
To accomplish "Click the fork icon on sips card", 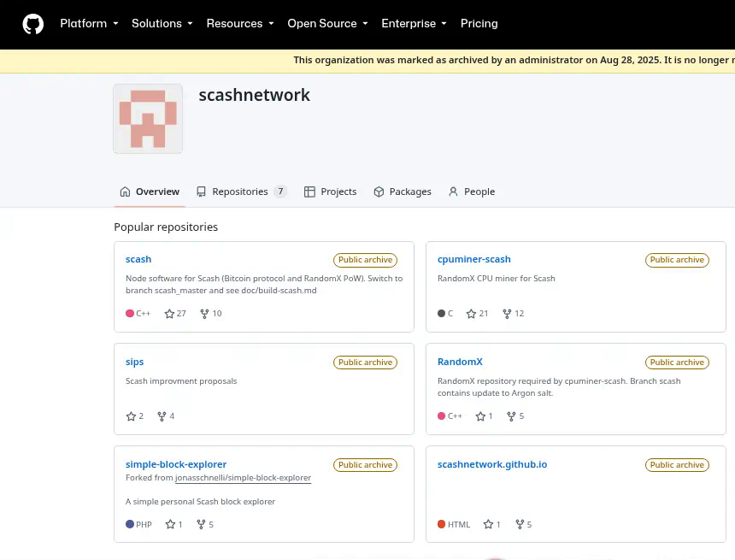I will (162, 416).
